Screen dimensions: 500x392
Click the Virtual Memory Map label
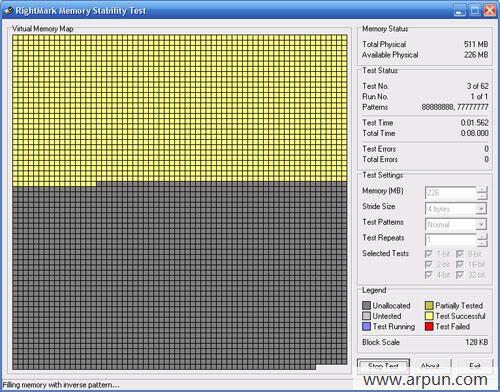(x=43, y=29)
